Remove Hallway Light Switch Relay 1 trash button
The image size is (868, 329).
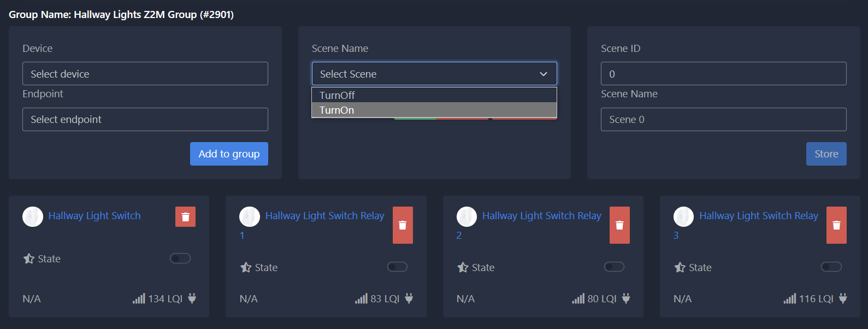[x=403, y=225]
